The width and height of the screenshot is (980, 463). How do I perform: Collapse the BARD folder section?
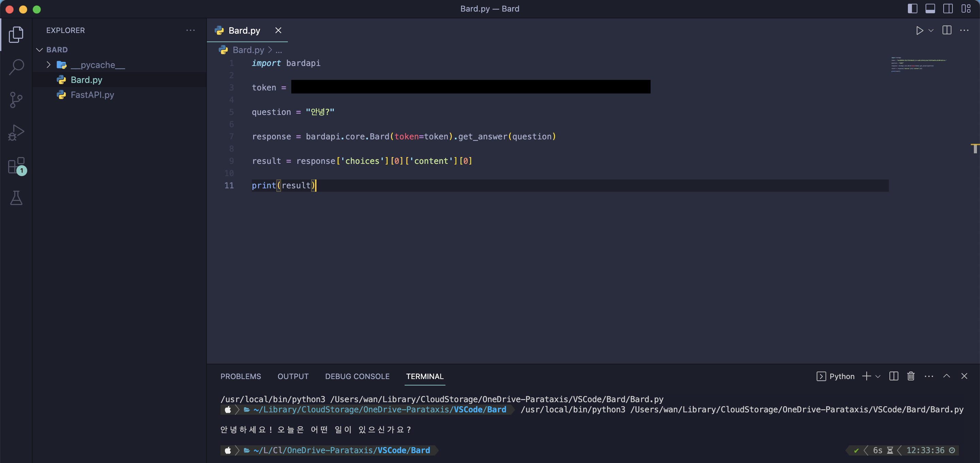[x=39, y=50]
